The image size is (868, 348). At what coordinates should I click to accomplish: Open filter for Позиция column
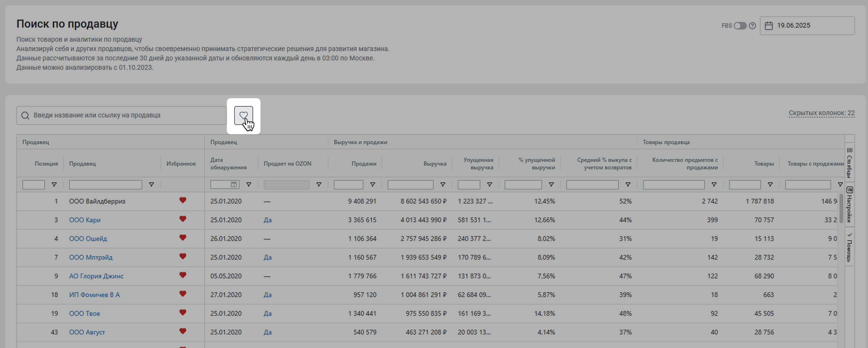[54, 185]
